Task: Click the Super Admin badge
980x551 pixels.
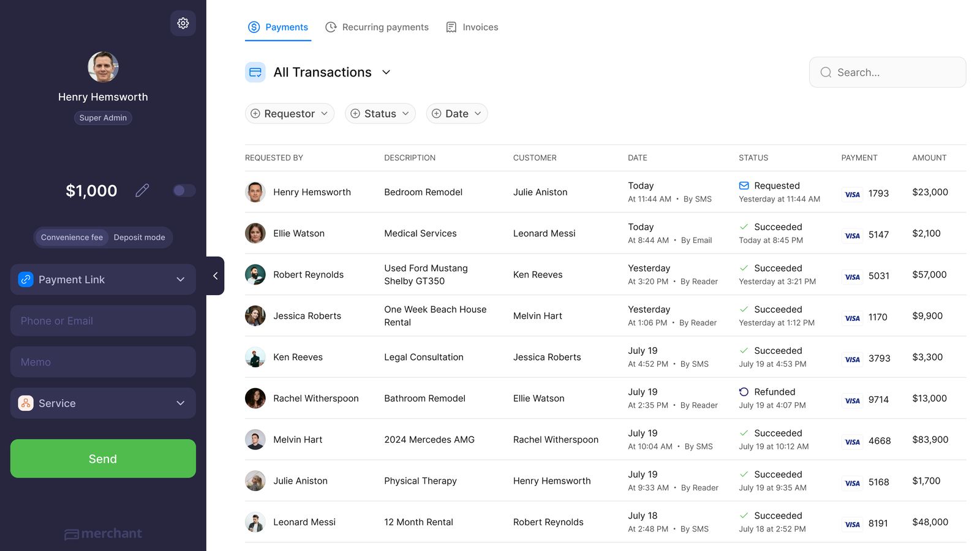Action: coord(103,118)
